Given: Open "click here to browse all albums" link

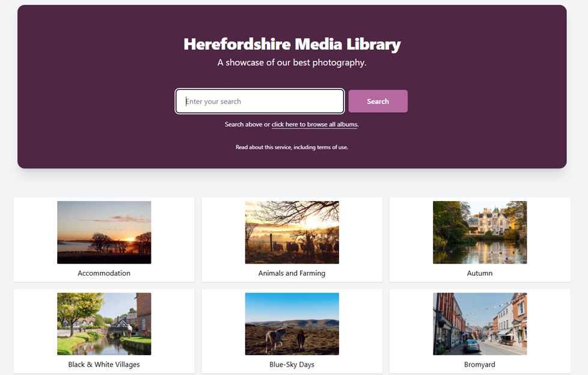Looking at the screenshot, I should tap(314, 124).
